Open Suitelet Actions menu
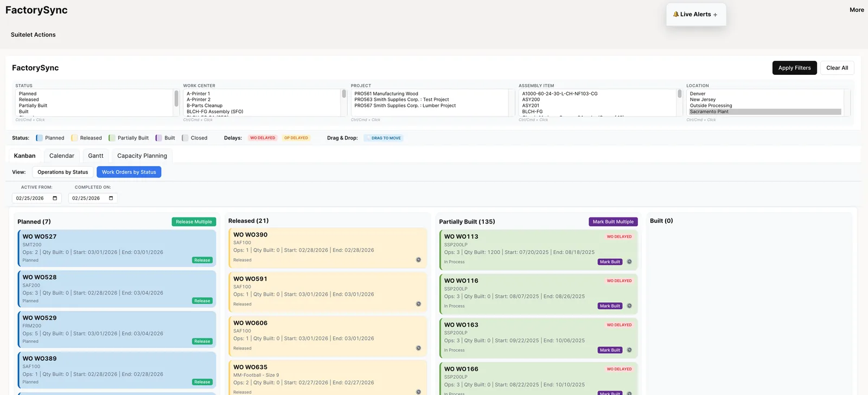Screen dimensions: 868x395 (x=33, y=35)
